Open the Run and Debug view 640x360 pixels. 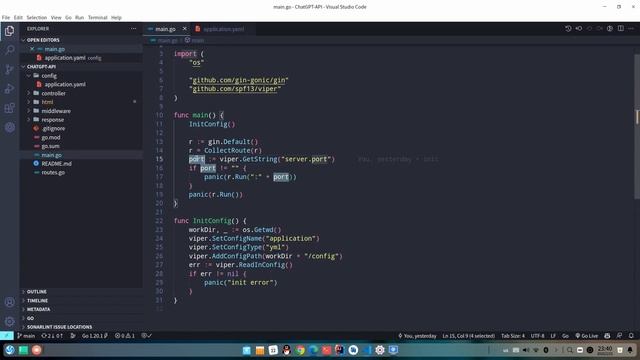pyautogui.click(x=9, y=89)
